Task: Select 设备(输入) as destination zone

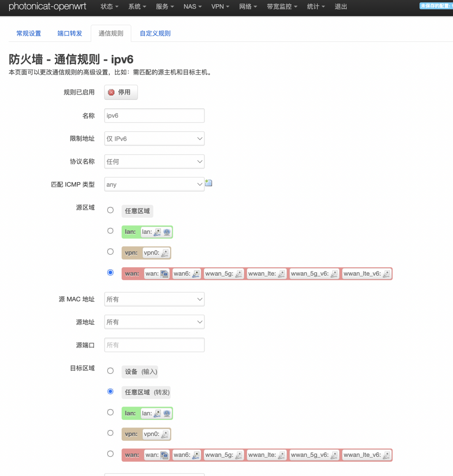Action: pyautogui.click(x=110, y=371)
